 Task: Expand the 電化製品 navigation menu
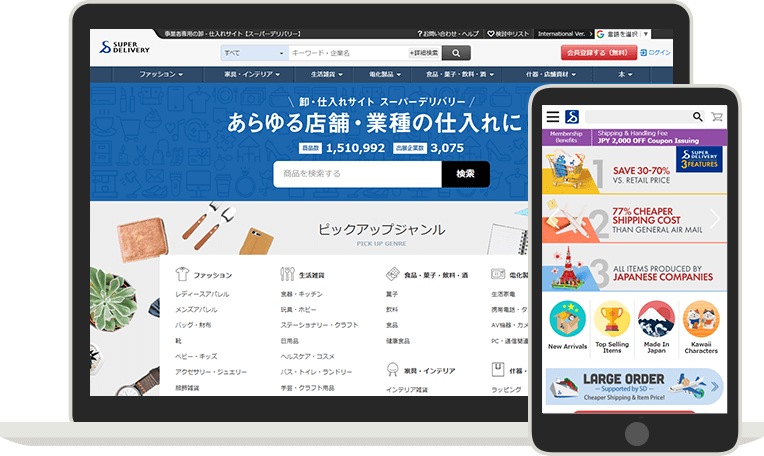click(x=385, y=75)
